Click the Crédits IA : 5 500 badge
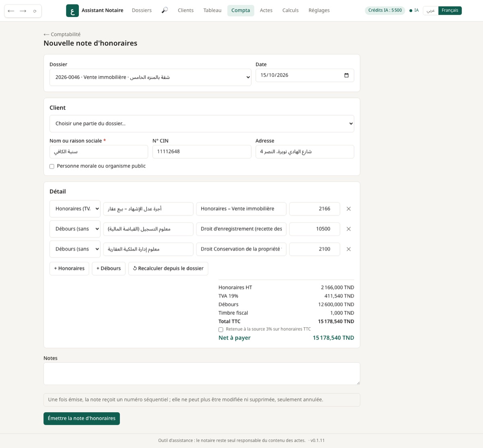Viewport: 483px width, 448px height. (385, 10)
